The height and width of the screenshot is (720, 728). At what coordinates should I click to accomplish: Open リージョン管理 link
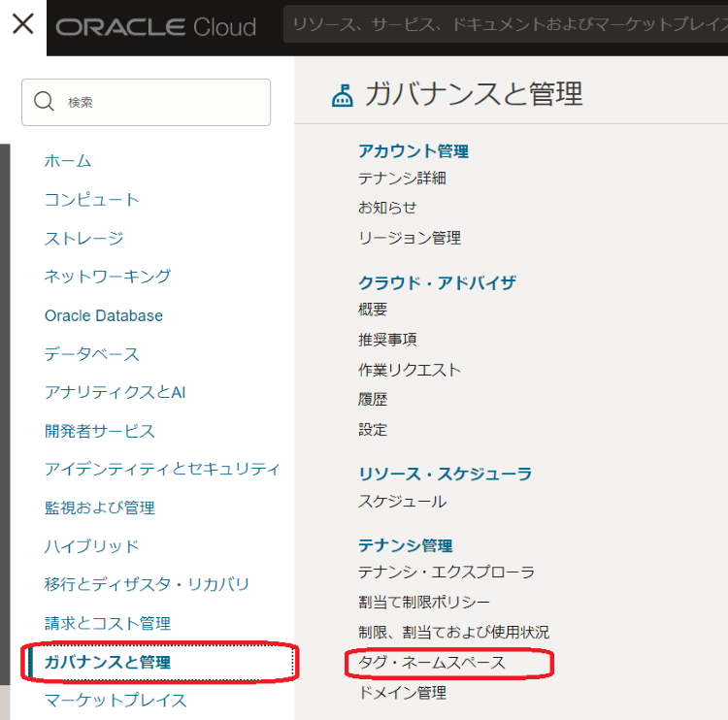(410, 238)
